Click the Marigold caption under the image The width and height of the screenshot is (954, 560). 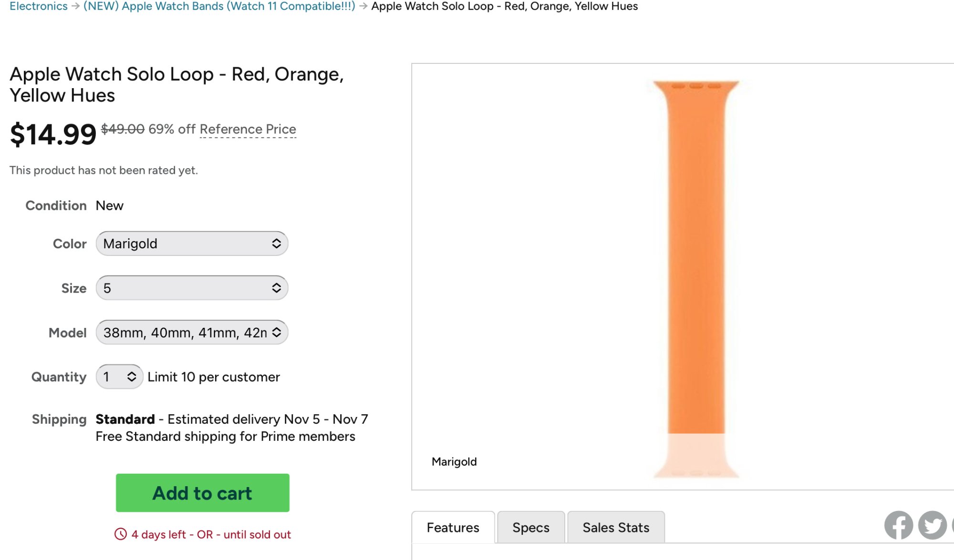tap(454, 461)
